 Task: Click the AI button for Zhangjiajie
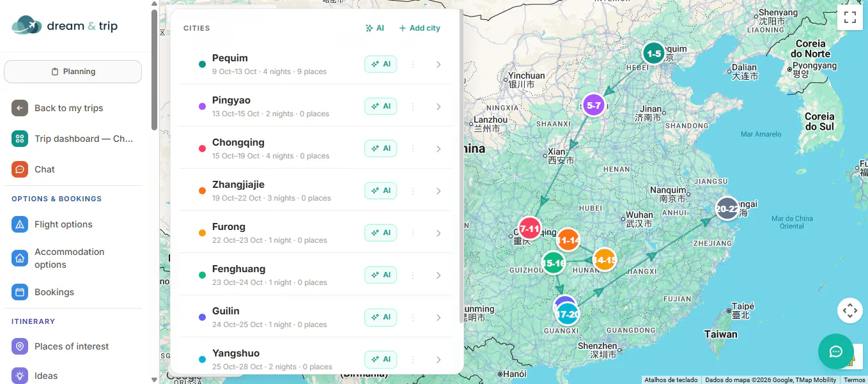[381, 190]
